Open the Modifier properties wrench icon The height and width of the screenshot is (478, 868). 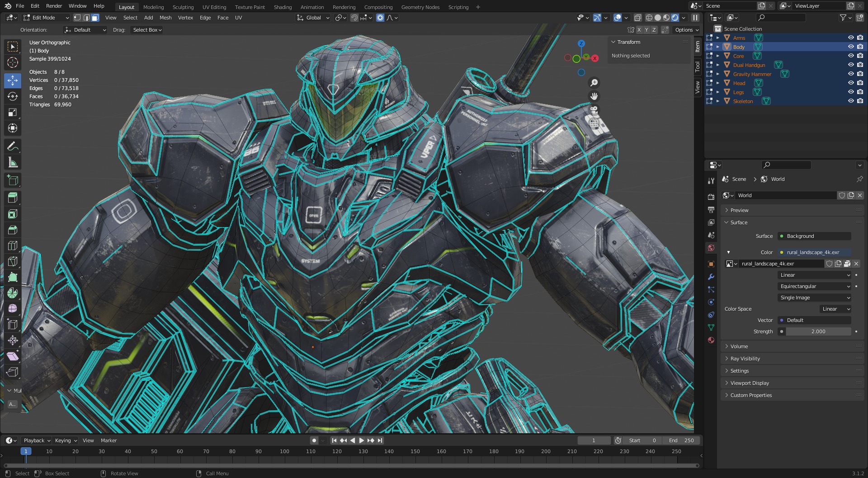point(711,277)
